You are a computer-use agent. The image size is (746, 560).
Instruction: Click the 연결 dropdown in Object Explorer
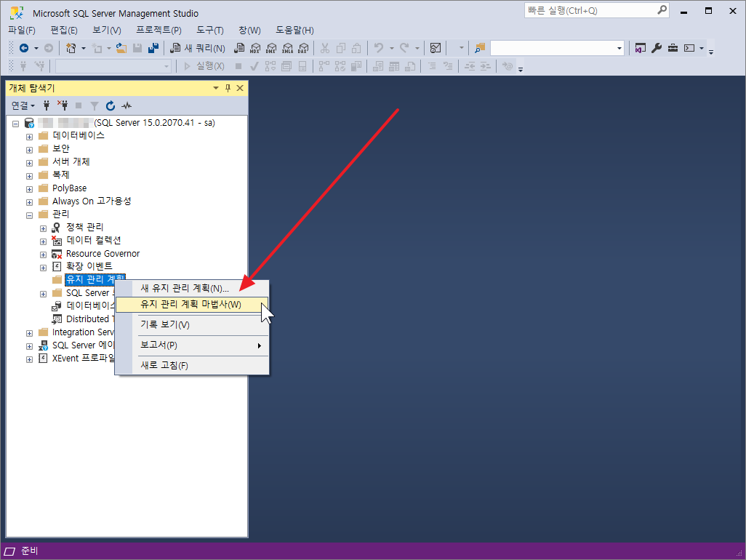click(x=23, y=105)
